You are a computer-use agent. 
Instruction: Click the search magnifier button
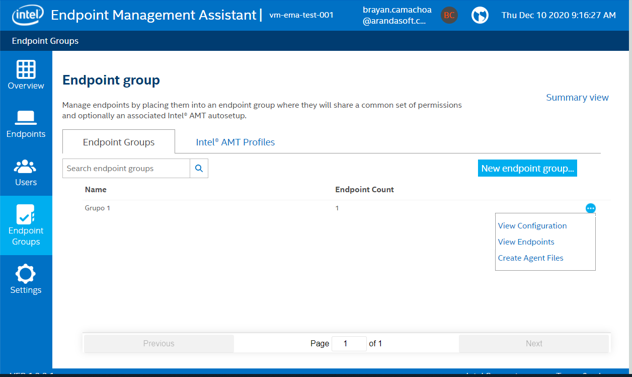coord(199,168)
